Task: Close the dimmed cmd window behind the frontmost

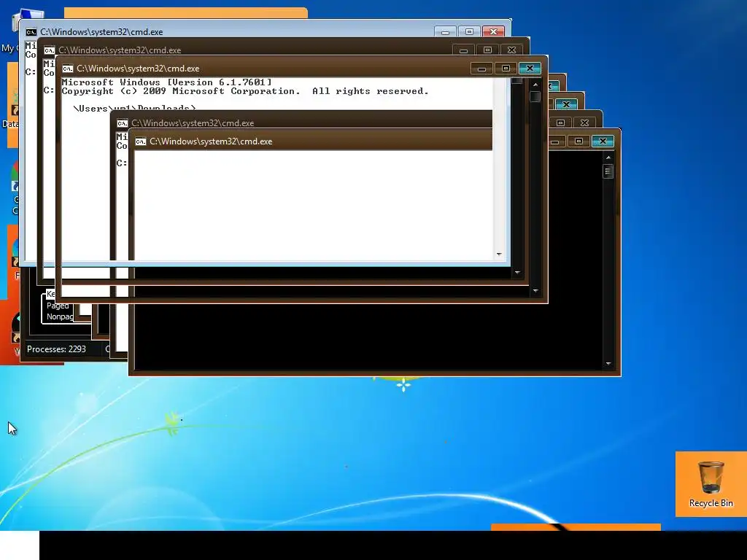Action: [584, 122]
